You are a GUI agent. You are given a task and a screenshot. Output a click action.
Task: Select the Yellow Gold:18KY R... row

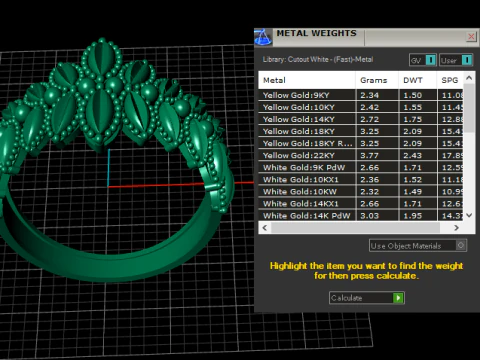[361, 143]
